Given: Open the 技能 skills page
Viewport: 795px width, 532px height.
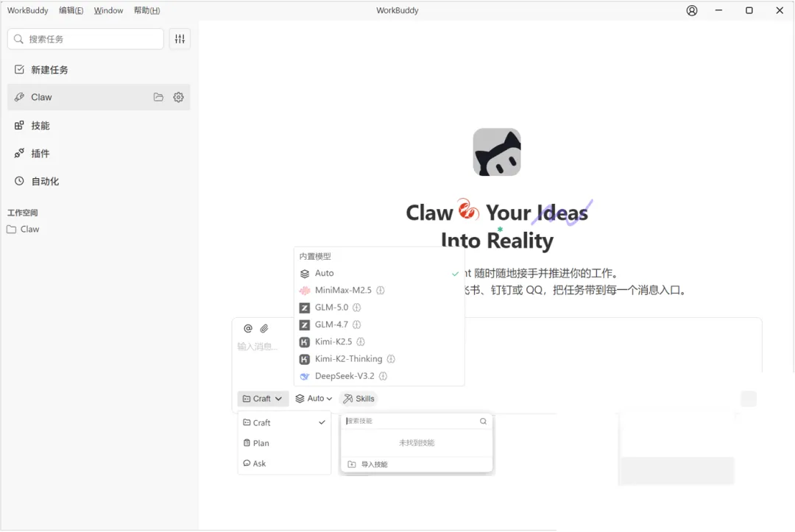Looking at the screenshot, I should pos(99,126).
